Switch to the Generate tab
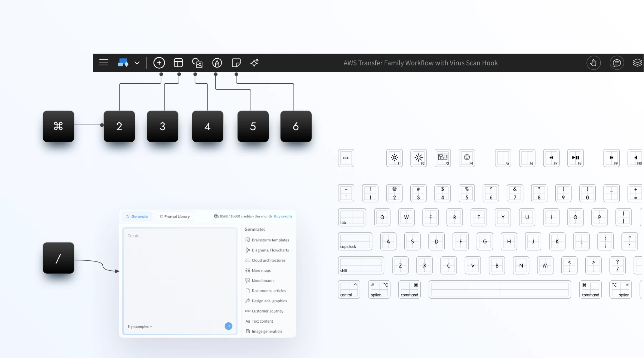The image size is (644, 358). (x=137, y=216)
